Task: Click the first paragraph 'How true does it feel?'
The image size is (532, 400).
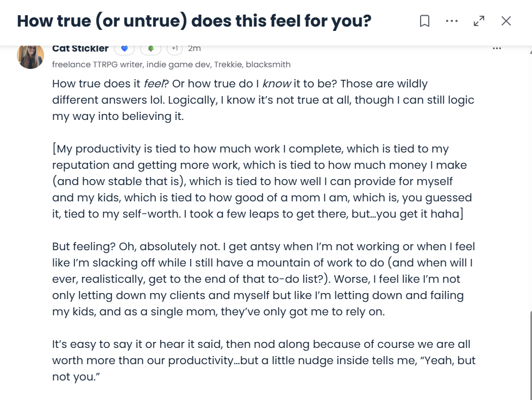Action: 263,100
